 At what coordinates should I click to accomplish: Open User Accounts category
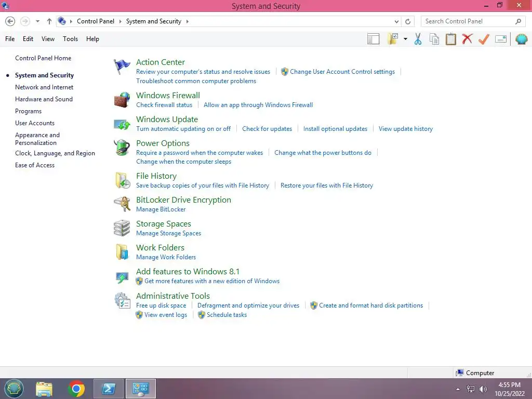click(x=35, y=123)
